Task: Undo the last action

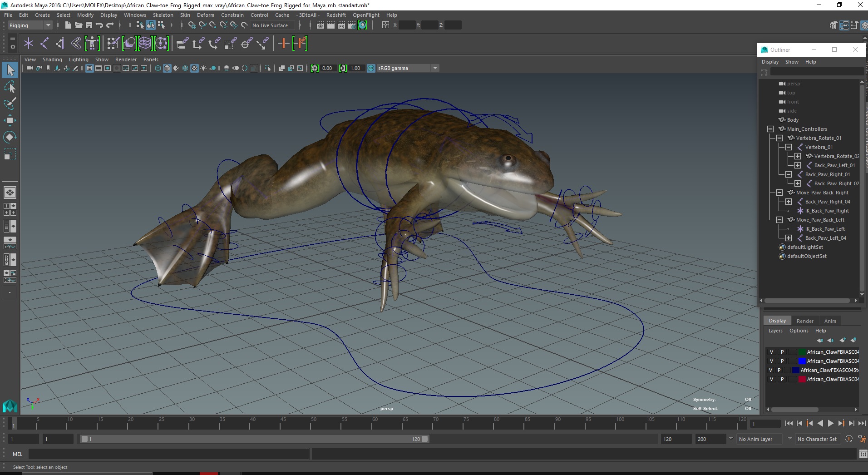Action: click(99, 25)
